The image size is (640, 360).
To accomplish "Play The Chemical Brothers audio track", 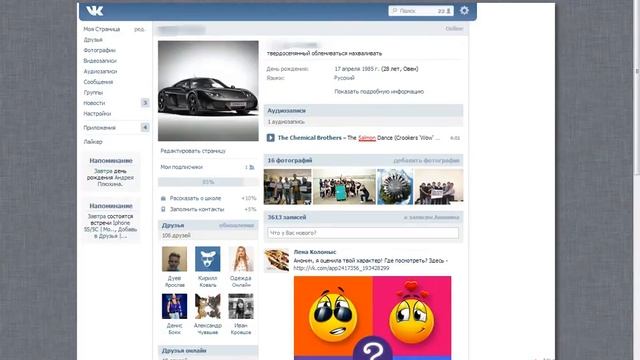I will 271,138.
